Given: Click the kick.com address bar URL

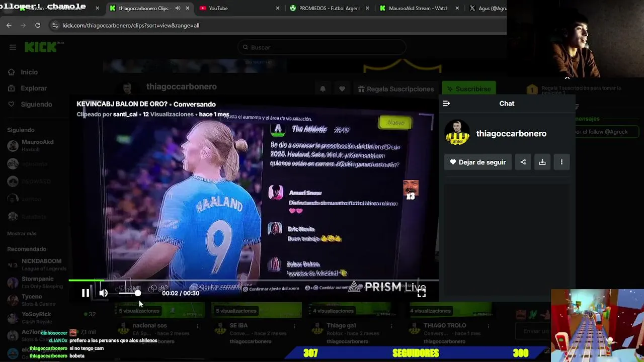Looking at the screenshot, I should (x=131, y=25).
